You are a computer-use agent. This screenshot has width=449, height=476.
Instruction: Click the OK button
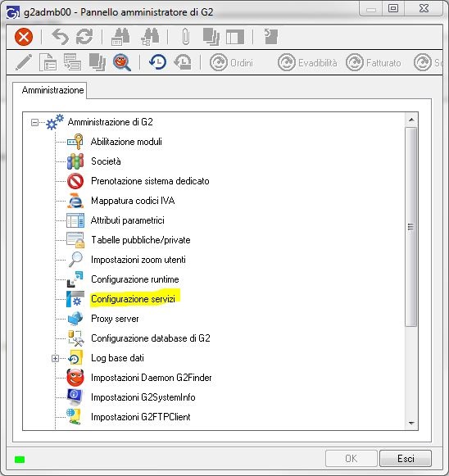351,459
